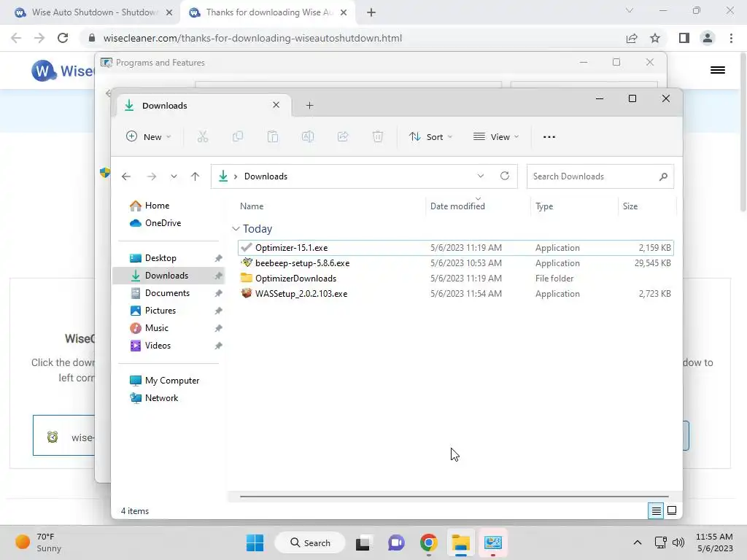Open the View dropdown

click(x=496, y=136)
